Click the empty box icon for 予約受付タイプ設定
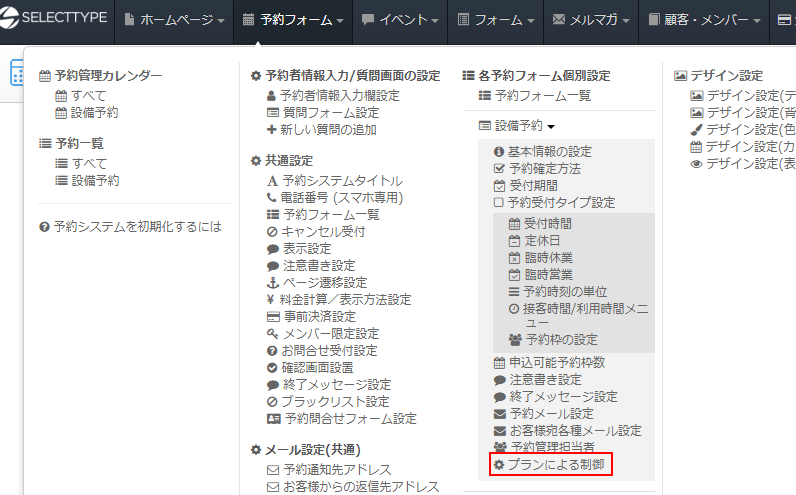Screen dimensions: 796x495 tap(499, 202)
